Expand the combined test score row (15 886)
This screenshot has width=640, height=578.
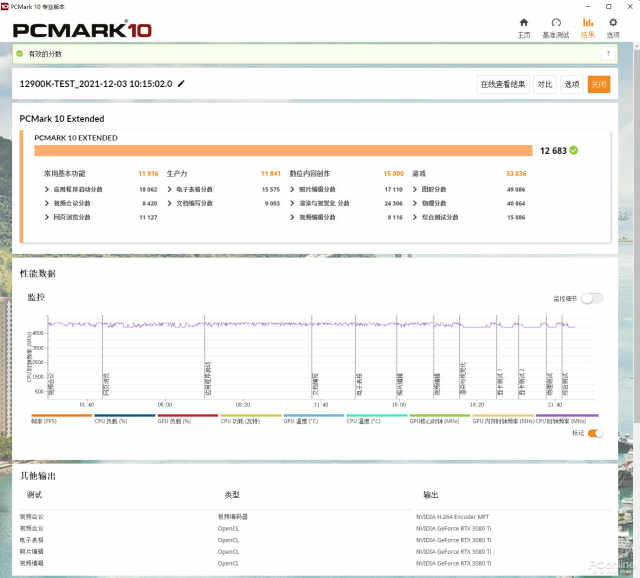[x=469, y=217]
